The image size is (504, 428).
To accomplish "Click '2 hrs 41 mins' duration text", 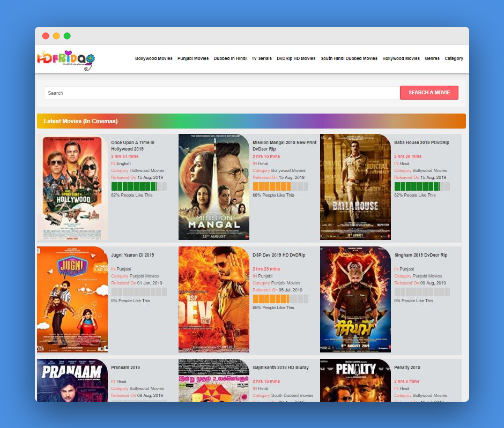I will point(125,156).
